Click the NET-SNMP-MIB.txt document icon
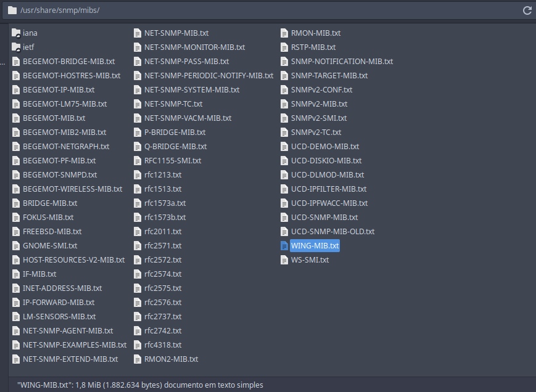 (138, 33)
